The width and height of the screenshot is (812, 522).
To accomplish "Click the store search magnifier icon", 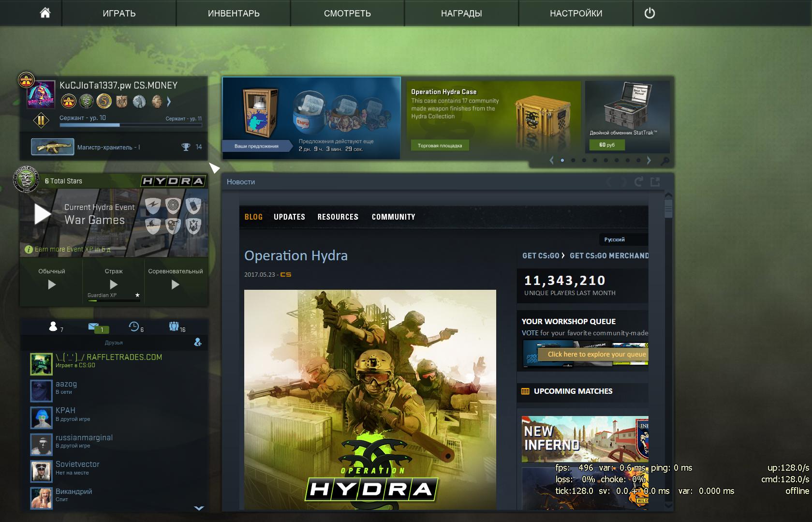I will pyautogui.click(x=665, y=161).
